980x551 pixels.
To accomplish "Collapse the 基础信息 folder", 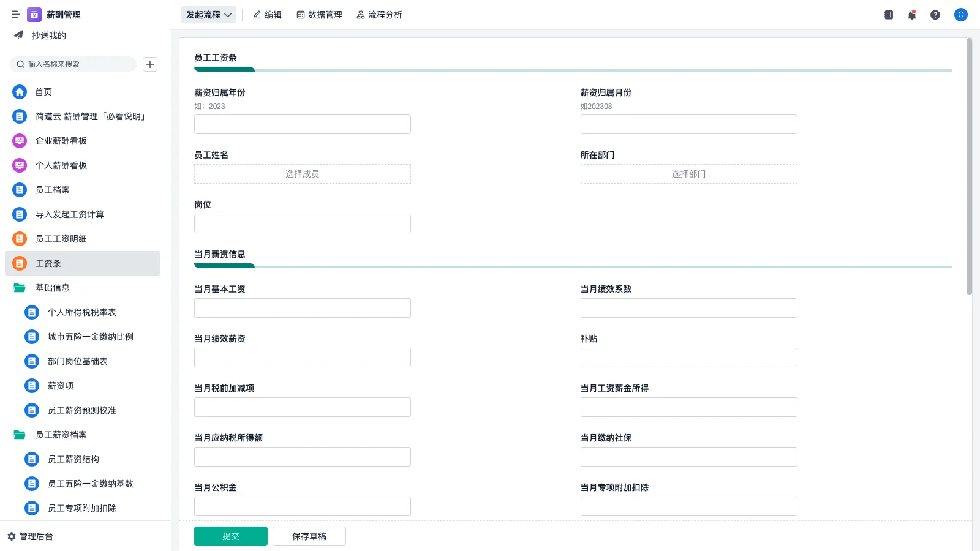I will pos(20,288).
